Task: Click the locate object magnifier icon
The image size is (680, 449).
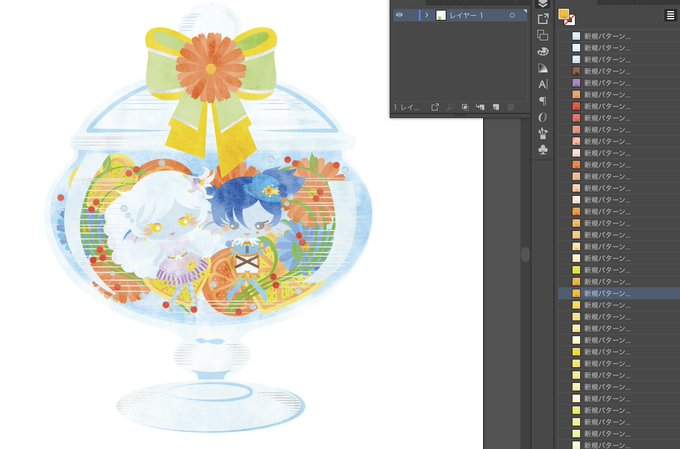Action: [450, 107]
